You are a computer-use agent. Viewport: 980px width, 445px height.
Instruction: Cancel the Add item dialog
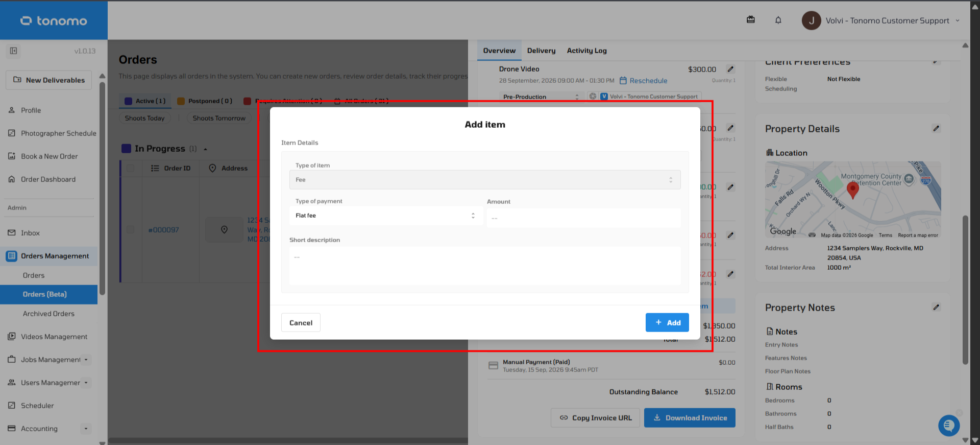click(x=301, y=323)
